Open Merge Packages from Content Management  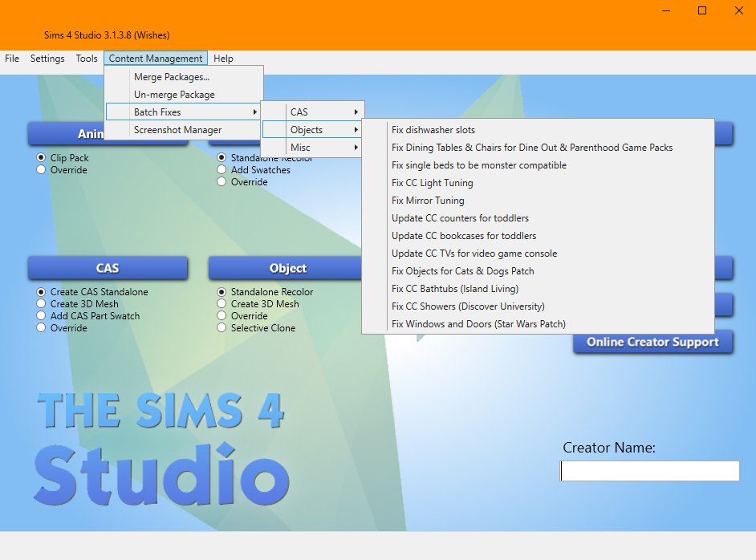(171, 77)
